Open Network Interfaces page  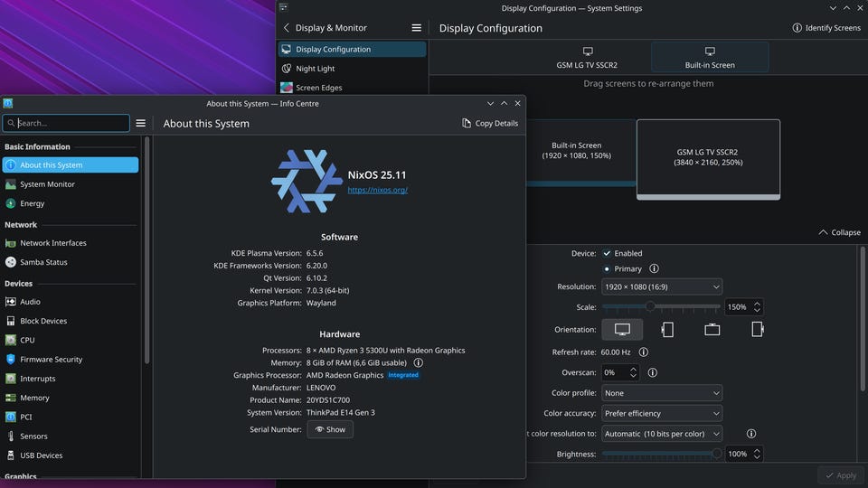pyautogui.click(x=71, y=243)
